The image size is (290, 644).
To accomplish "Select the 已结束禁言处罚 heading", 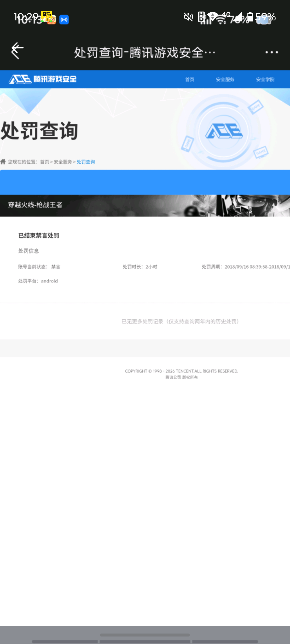I will [x=39, y=235].
